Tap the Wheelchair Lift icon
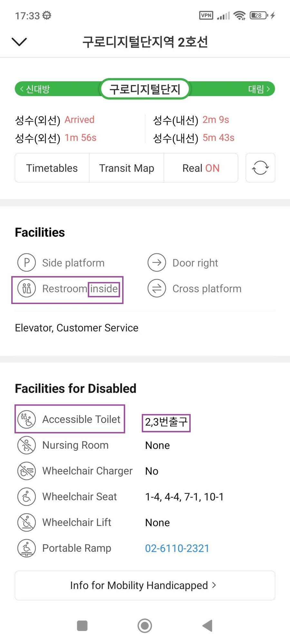 point(26,522)
